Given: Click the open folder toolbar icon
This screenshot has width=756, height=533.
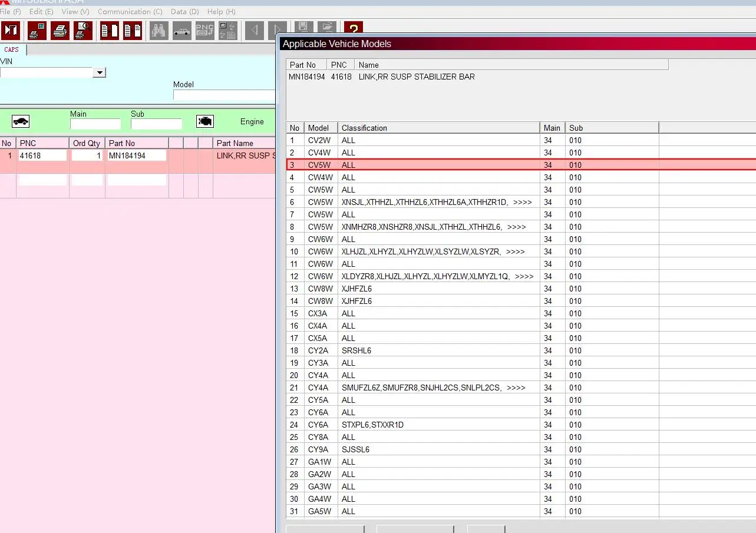Looking at the screenshot, I should (x=326, y=27).
